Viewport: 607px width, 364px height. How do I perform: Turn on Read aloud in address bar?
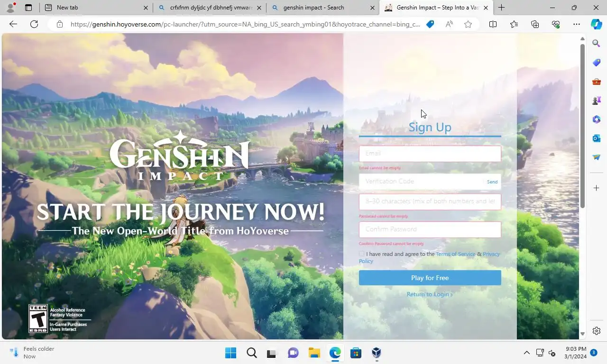(x=449, y=24)
